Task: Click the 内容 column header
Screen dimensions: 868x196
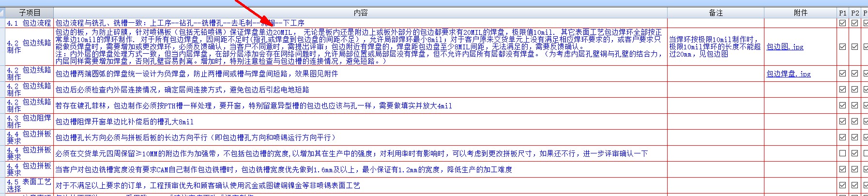Action: 360,13
